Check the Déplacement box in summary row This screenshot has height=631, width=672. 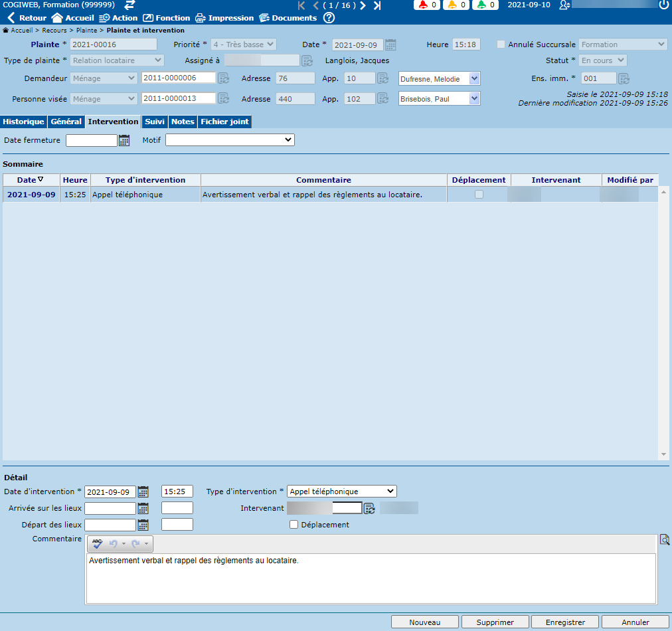pos(479,195)
